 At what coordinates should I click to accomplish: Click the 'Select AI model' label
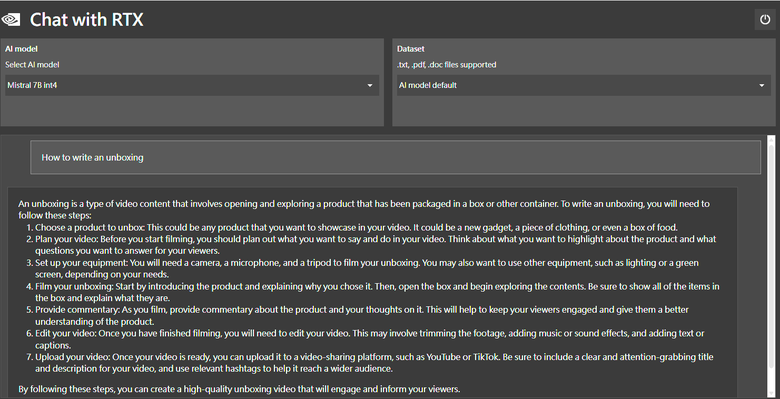tap(32, 65)
